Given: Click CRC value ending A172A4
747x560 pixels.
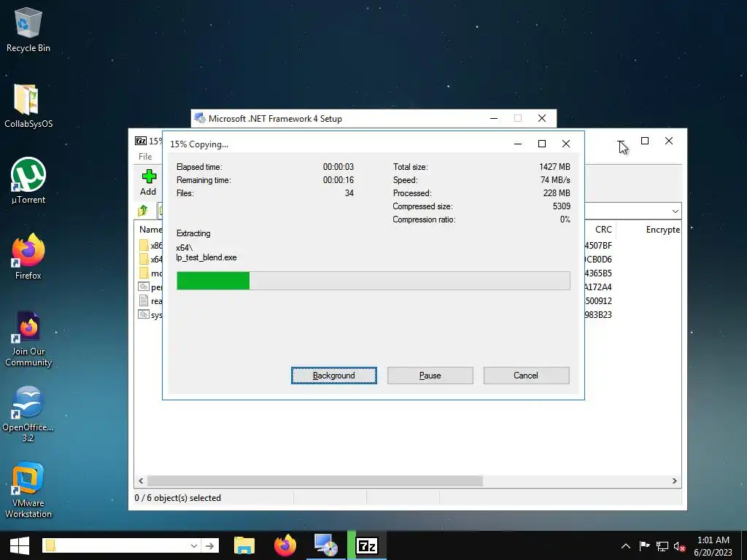Looking at the screenshot, I should point(598,287).
